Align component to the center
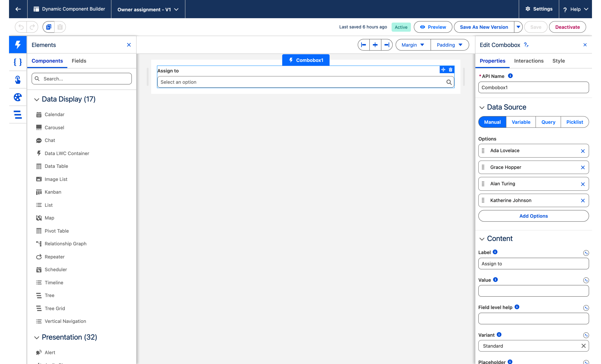The image size is (601, 364). pos(375,45)
